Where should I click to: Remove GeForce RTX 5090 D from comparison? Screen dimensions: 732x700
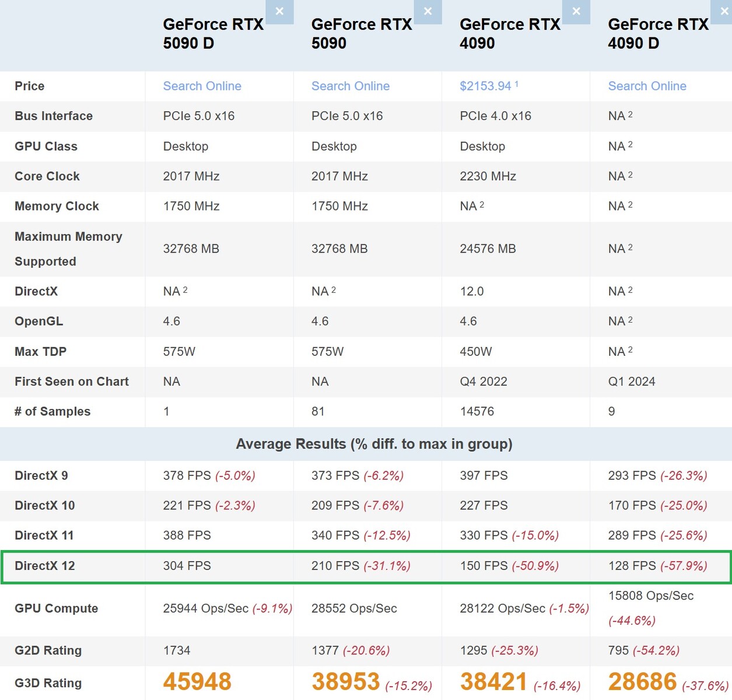tap(279, 12)
